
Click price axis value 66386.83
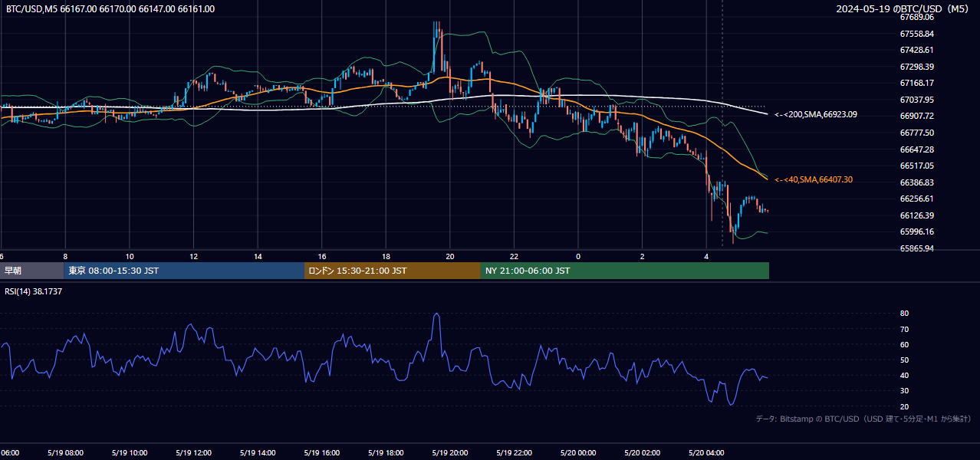point(916,182)
